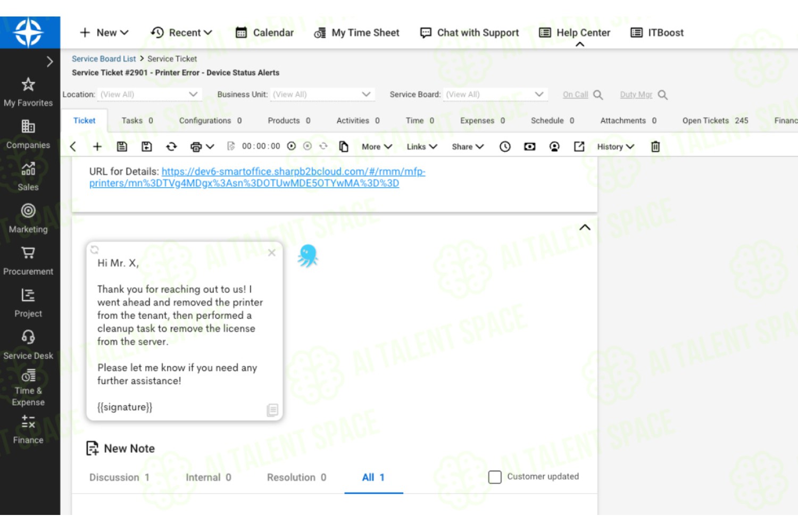Image resolution: width=798 pixels, height=532 pixels.
Task: Open the Finance calculator icon
Action: pyautogui.click(x=28, y=422)
